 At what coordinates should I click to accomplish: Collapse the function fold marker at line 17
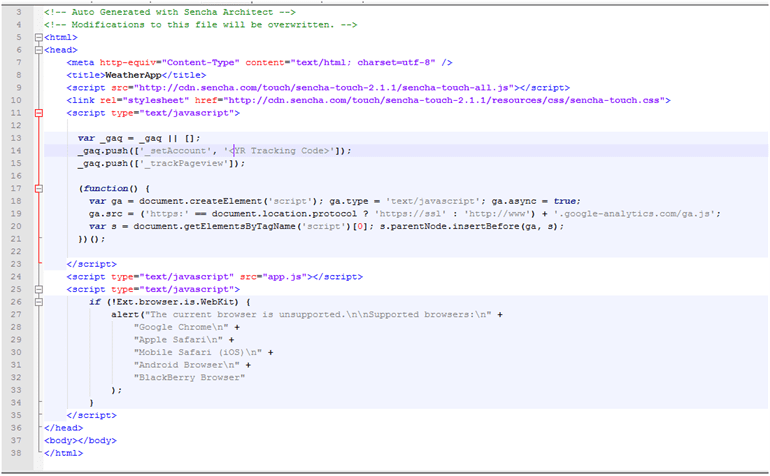(39, 189)
